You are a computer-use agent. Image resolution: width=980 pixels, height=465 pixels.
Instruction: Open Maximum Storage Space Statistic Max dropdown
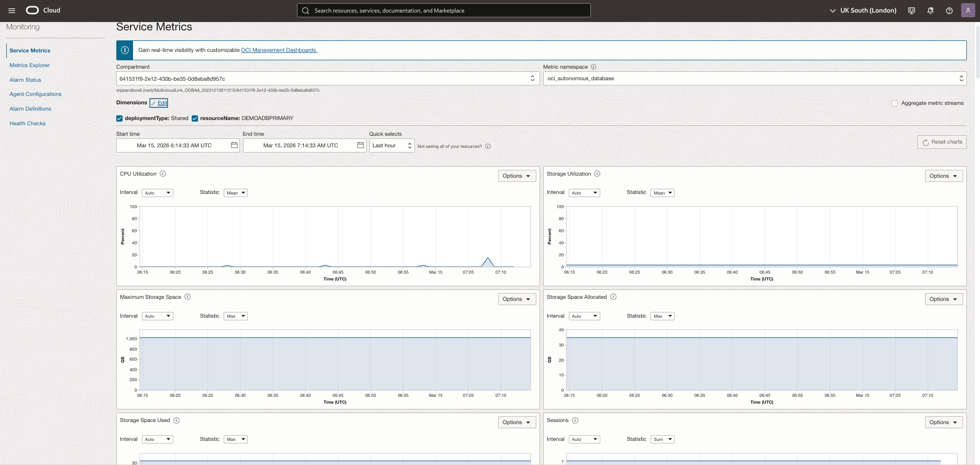(x=236, y=316)
